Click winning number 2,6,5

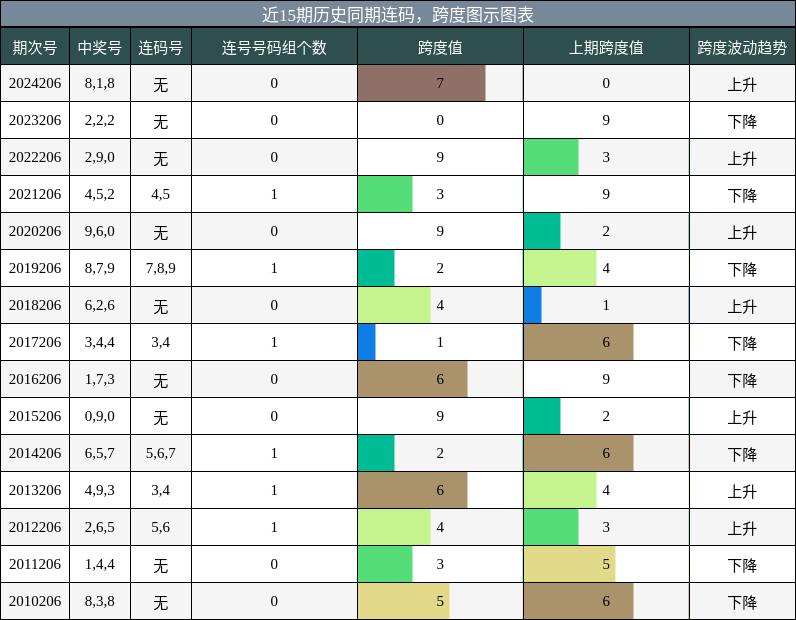click(100, 528)
